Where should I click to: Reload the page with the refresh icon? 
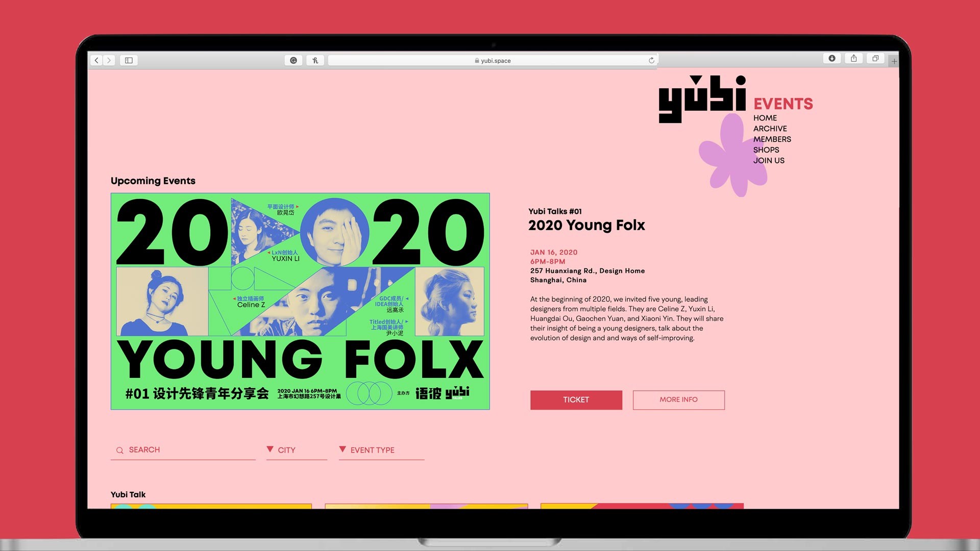[x=651, y=60]
